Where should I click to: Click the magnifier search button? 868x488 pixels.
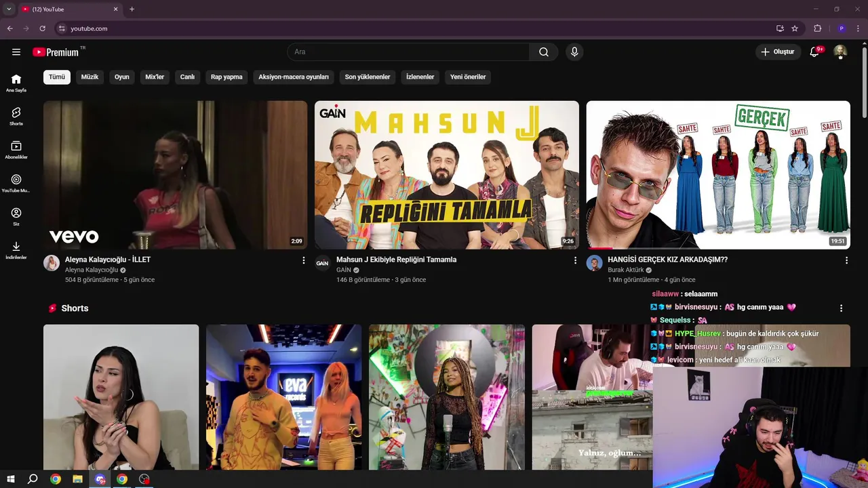(544, 52)
